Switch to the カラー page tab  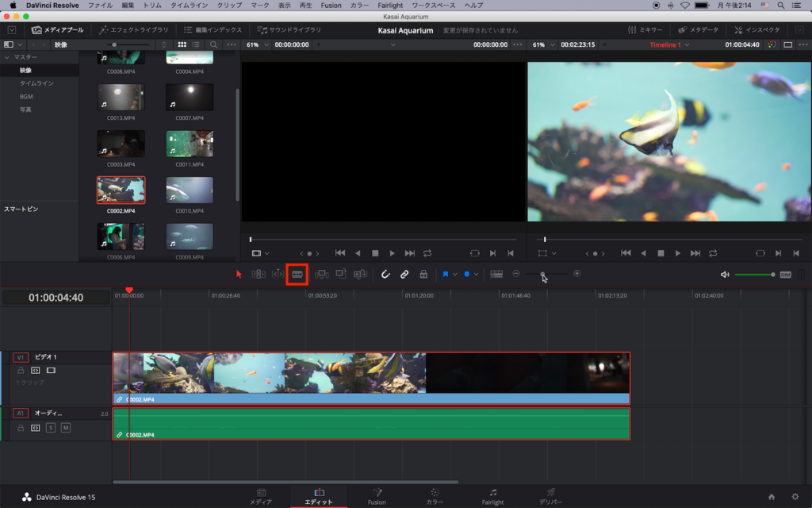click(x=435, y=497)
